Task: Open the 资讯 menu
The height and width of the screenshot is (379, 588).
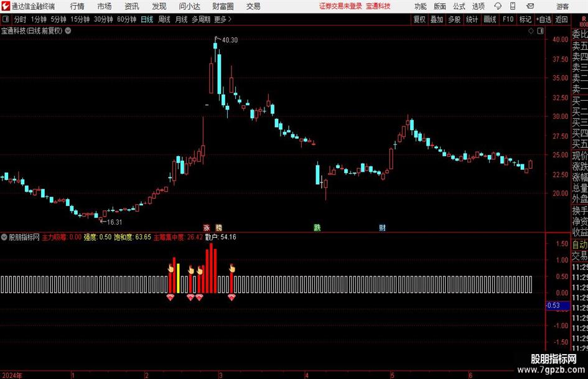Action: click(x=132, y=6)
